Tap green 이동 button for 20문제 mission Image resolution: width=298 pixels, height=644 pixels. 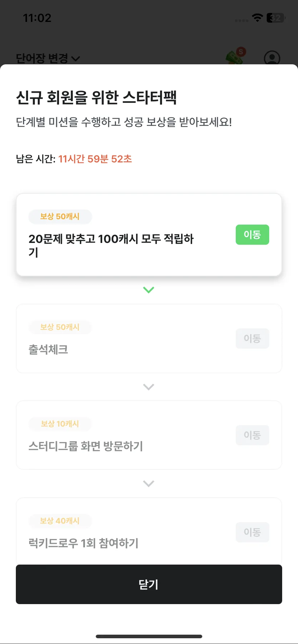click(x=252, y=235)
